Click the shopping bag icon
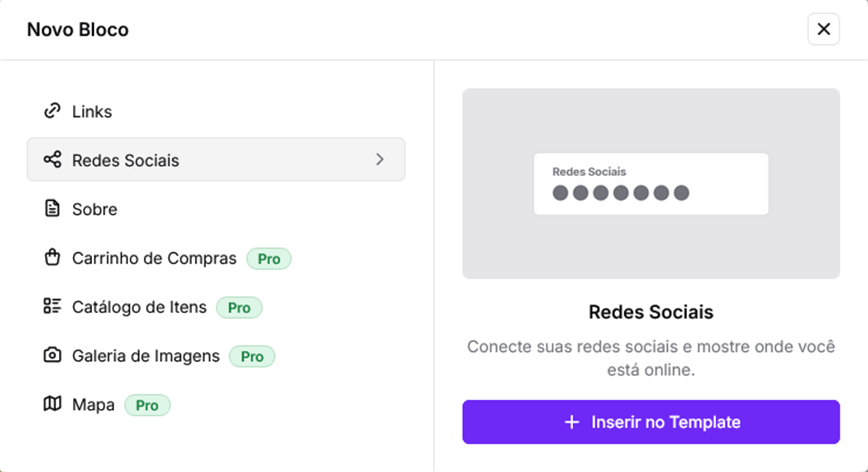Screen dimensions: 868x472 pyautogui.click(x=52, y=257)
